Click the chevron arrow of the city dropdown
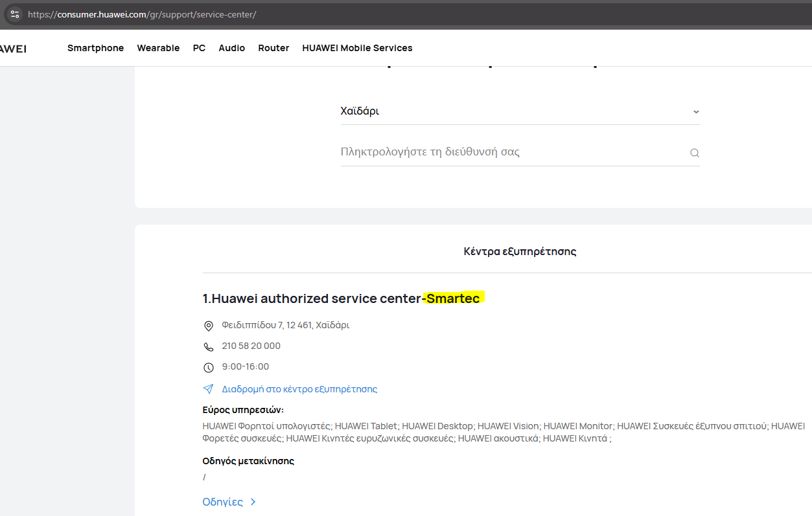 point(696,112)
